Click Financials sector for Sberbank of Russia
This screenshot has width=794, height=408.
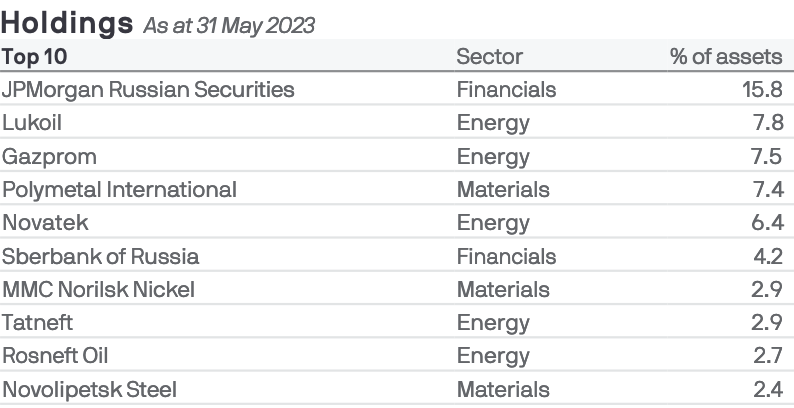(x=506, y=257)
